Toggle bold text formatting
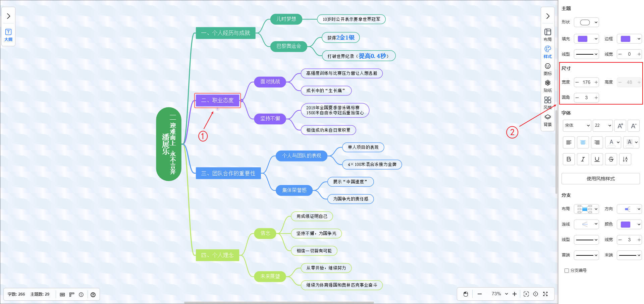Screen dimensions: 644x304 pos(569,159)
